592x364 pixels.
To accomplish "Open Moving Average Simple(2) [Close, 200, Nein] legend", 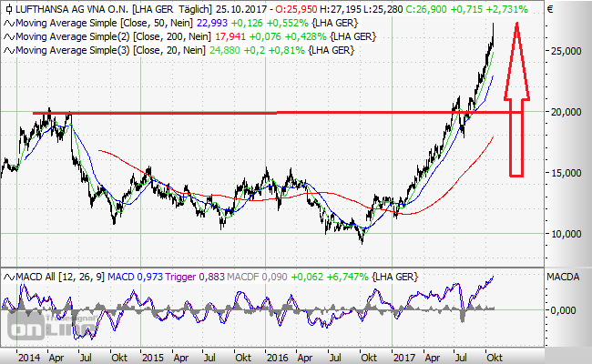I will coord(114,36).
